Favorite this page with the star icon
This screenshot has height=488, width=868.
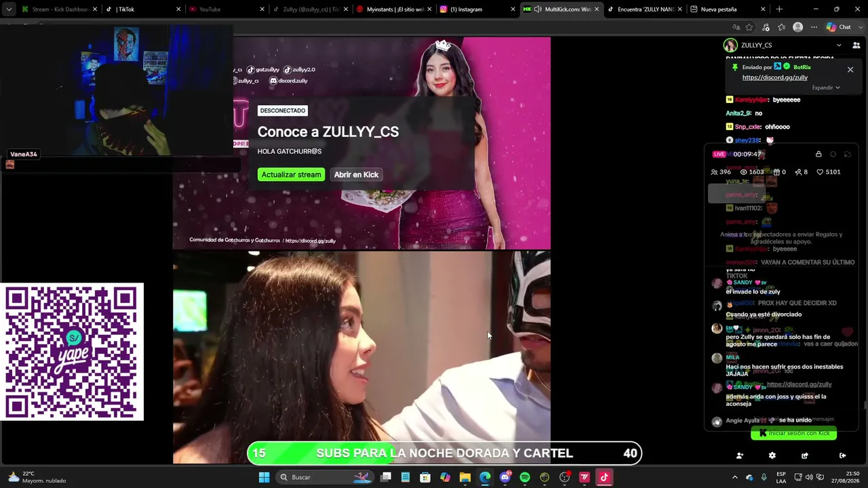point(749,27)
